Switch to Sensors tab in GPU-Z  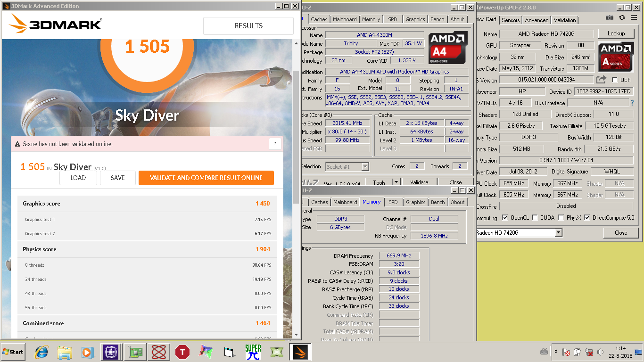pyautogui.click(x=511, y=20)
